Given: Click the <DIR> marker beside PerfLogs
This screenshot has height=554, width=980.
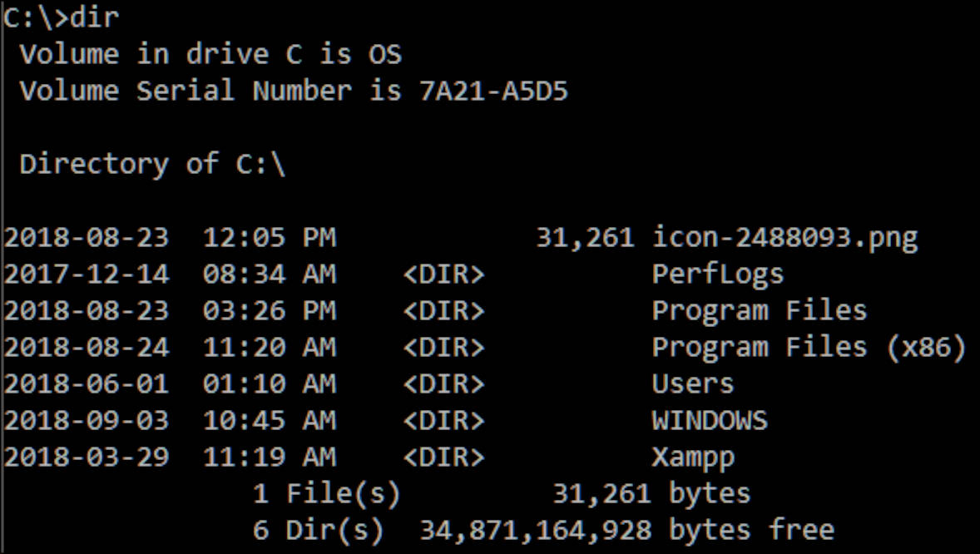Looking at the screenshot, I should pyautogui.click(x=443, y=275).
